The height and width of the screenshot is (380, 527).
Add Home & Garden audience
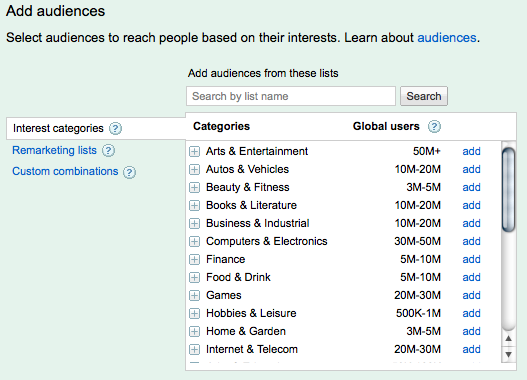[471, 331]
